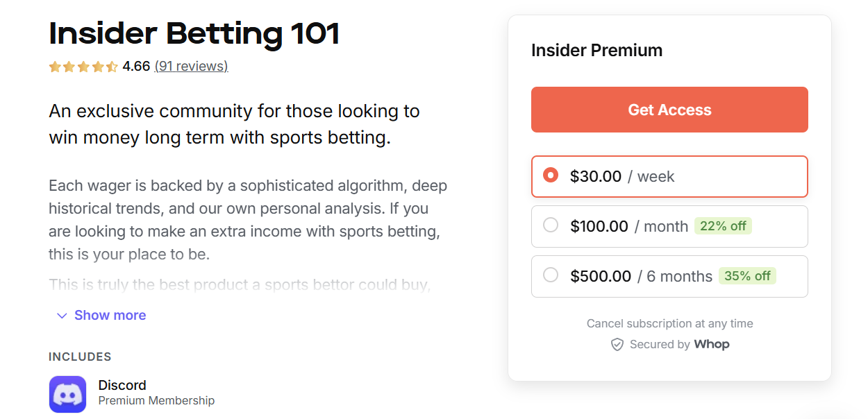868x419 pixels.
Task: Click the Discord Premium Membership row
Action: click(132, 393)
